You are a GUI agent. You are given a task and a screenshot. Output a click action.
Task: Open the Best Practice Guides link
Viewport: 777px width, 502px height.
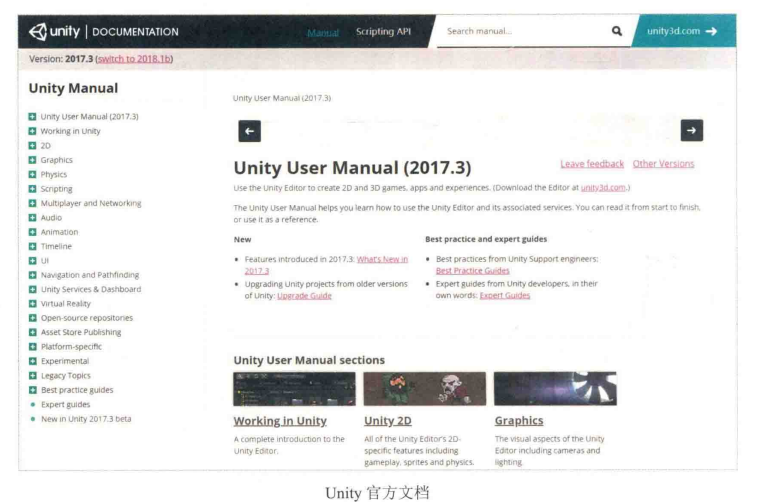(x=472, y=271)
